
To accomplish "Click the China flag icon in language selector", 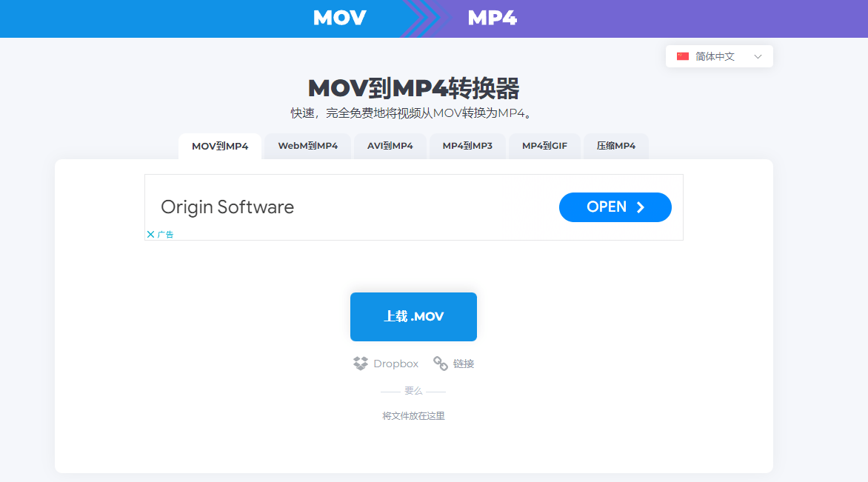I will [x=681, y=56].
